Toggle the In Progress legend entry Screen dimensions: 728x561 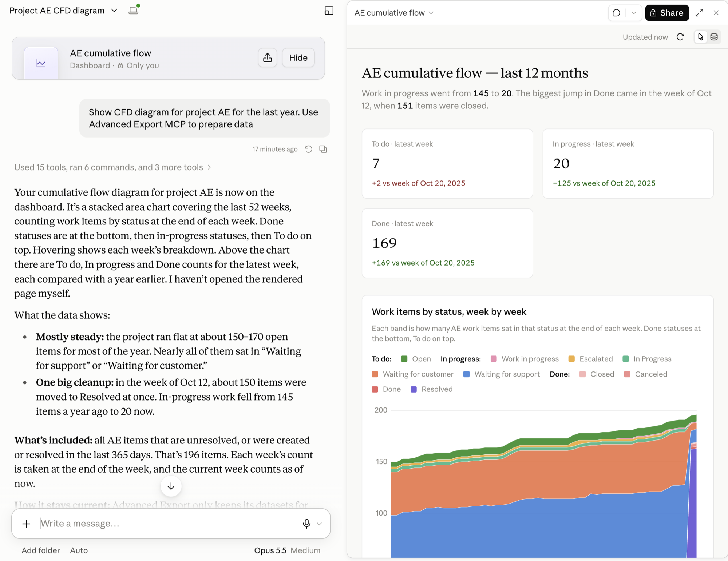click(x=647, y=359)
